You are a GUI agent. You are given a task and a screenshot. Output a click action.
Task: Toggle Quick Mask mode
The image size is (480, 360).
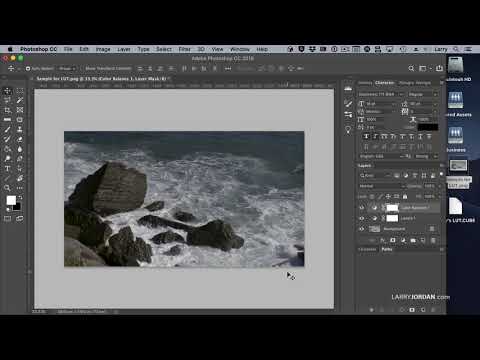coord(7,219)
